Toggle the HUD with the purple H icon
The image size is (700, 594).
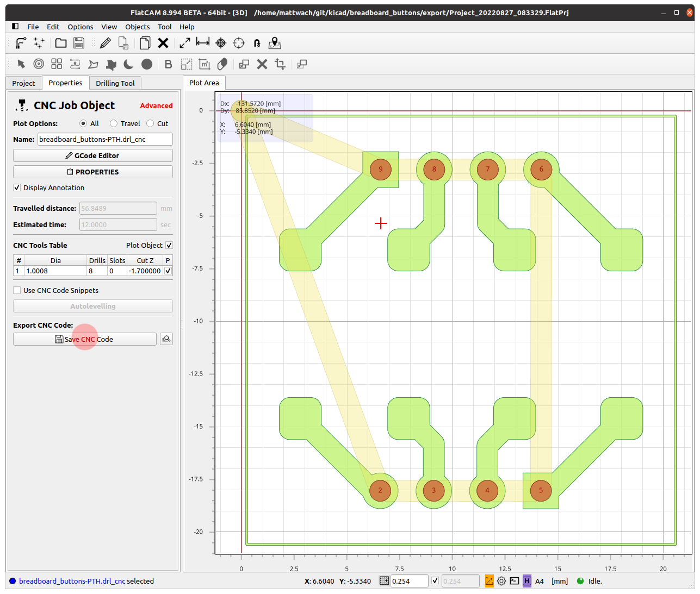pos(526,581)
